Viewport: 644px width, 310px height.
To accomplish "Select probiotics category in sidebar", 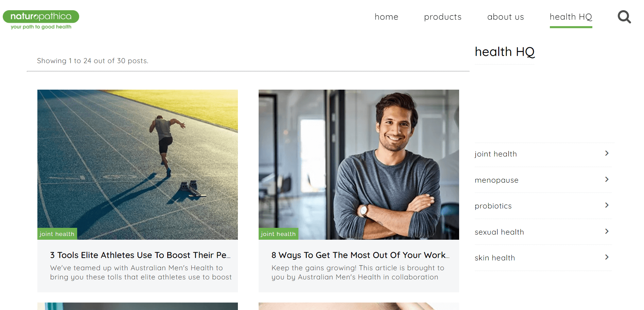I will pyautogui.click(x=493, y=206).
